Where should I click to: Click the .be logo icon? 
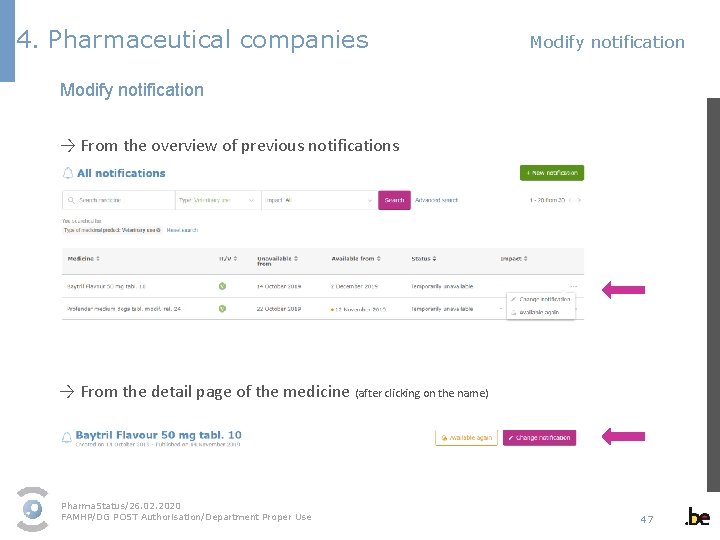tap(697, 517)
